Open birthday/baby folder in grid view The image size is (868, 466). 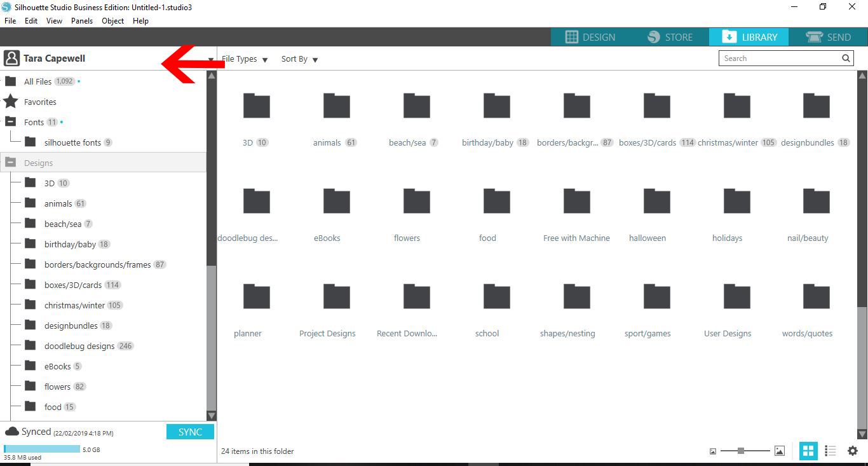(x=497, y=106)
